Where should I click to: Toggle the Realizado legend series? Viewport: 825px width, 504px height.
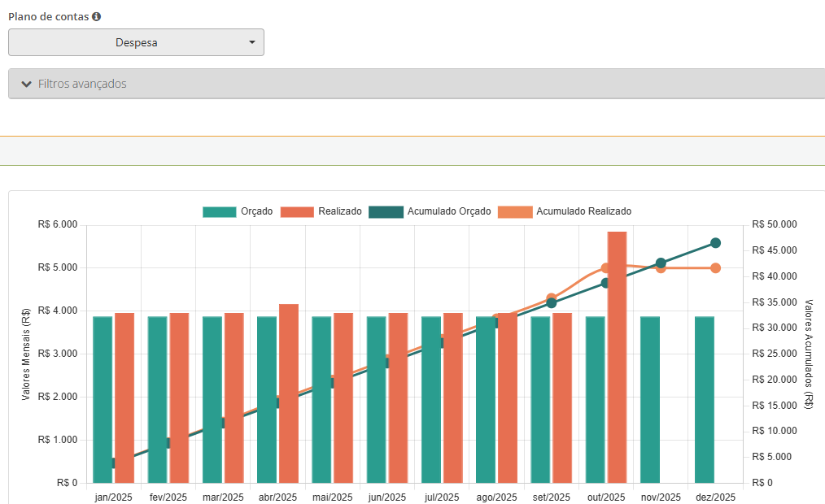point(321,211)
